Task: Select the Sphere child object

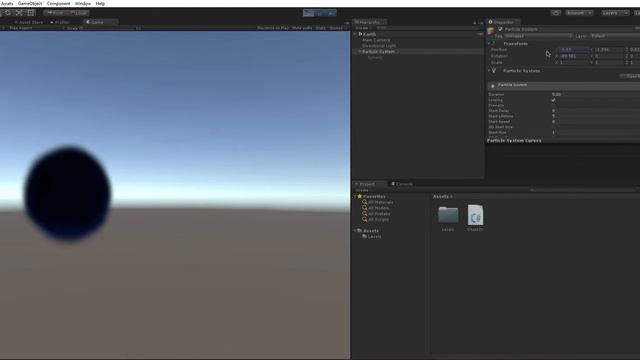Action: click(375, 58)
